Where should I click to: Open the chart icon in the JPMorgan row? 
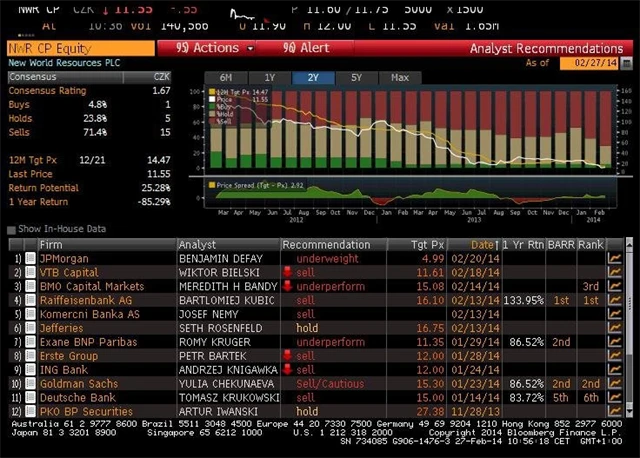(x=615, y=258)
